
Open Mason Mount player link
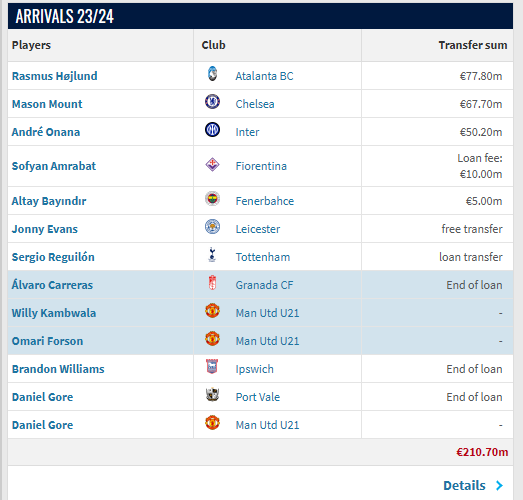coord(47,104)
